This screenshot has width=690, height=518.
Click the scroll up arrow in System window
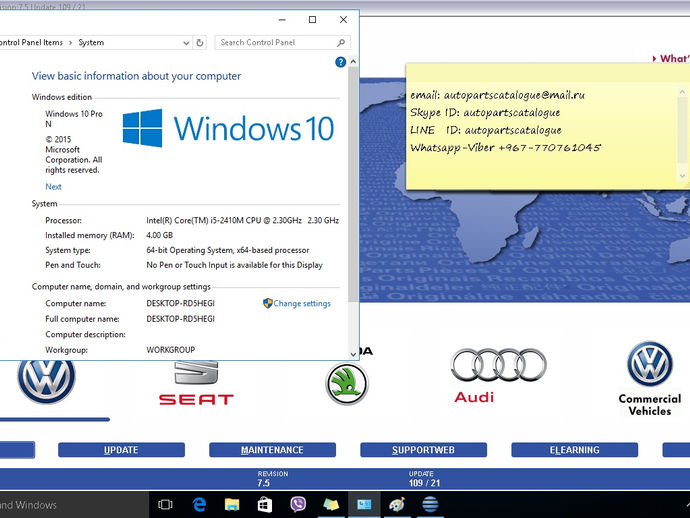353,62
